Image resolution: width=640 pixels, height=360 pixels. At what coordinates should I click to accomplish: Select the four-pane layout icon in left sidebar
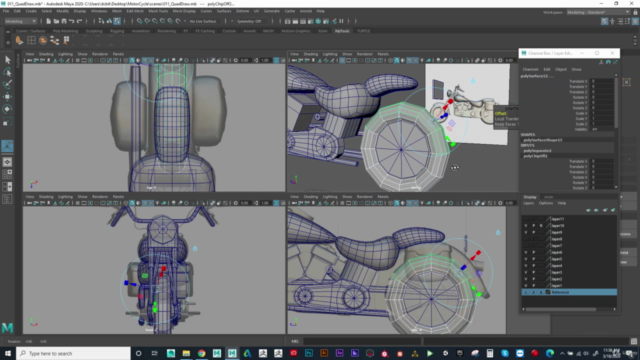(x=7, y=174)
